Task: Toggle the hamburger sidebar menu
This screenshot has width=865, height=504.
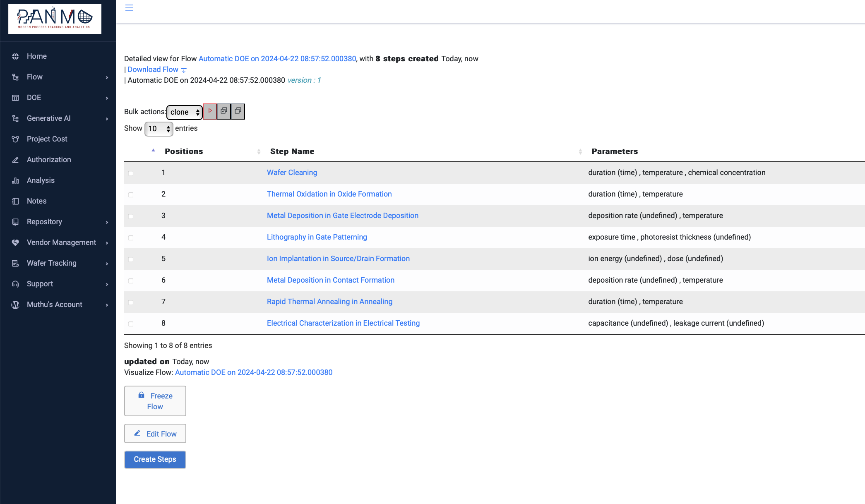Action: [x=129, y=8]
